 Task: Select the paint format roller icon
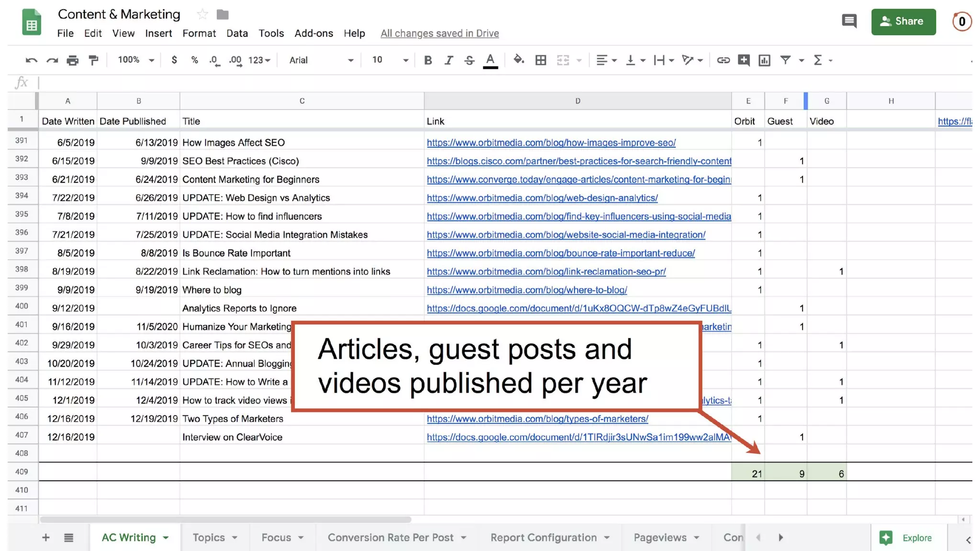point(93,60)
